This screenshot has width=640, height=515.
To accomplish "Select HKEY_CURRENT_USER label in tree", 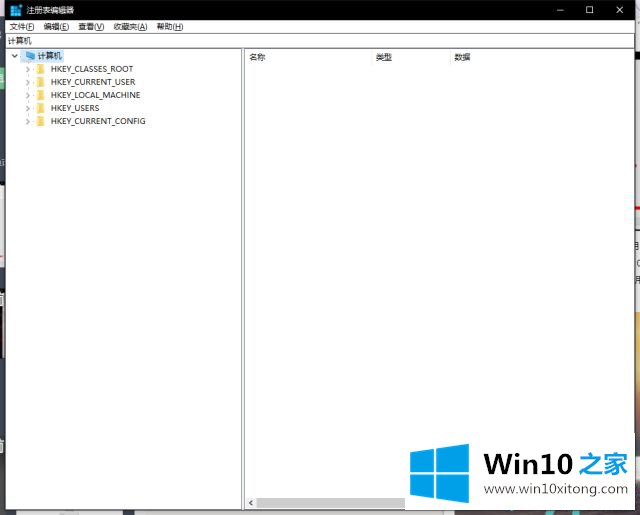I will [93, 82].
